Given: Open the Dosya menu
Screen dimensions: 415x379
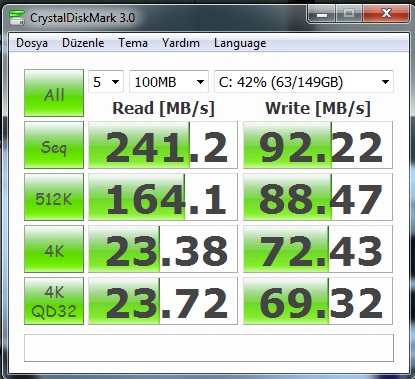Looking at the screenshot, I should point(32,43).
